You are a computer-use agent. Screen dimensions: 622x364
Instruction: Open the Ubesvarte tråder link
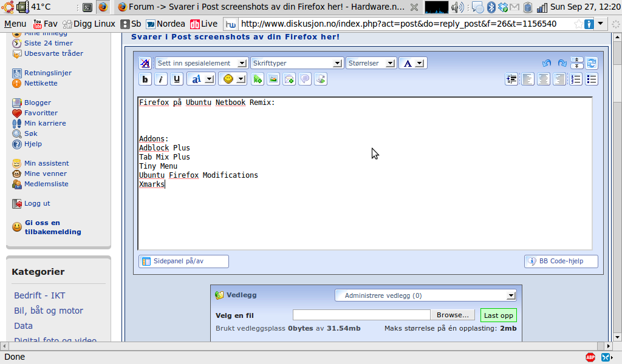point(53,53)
